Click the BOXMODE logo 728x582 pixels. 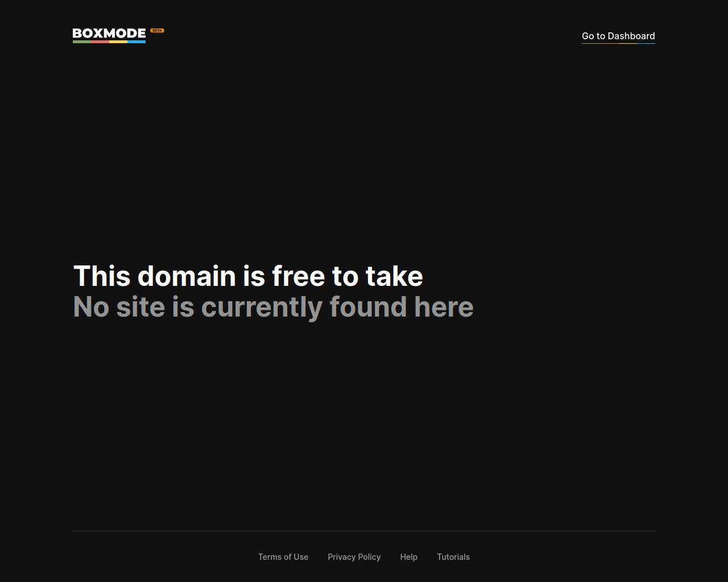(x=109, y=35)
